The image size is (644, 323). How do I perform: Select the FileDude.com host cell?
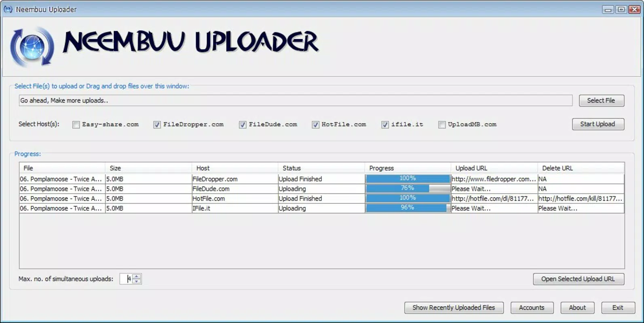(x=235, y=189)
